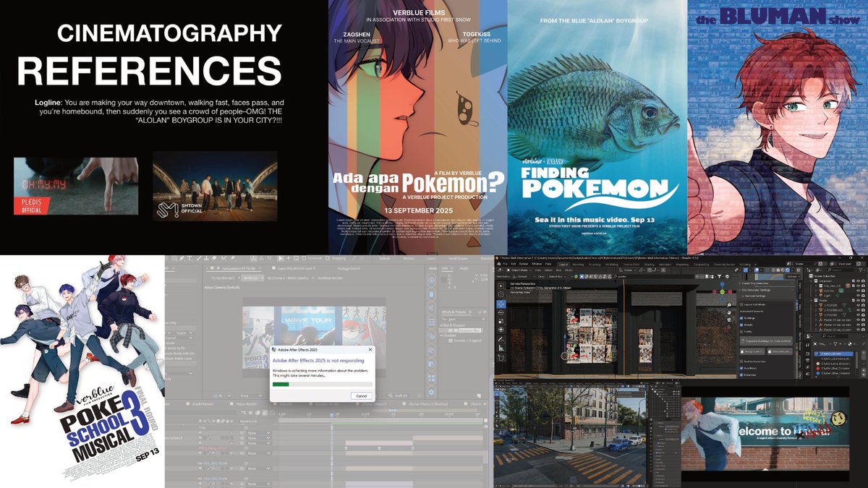Click the PLEDIS OFFICIAL video reference thumbnail
Viewport: 868px width, 488px height.
76,186
